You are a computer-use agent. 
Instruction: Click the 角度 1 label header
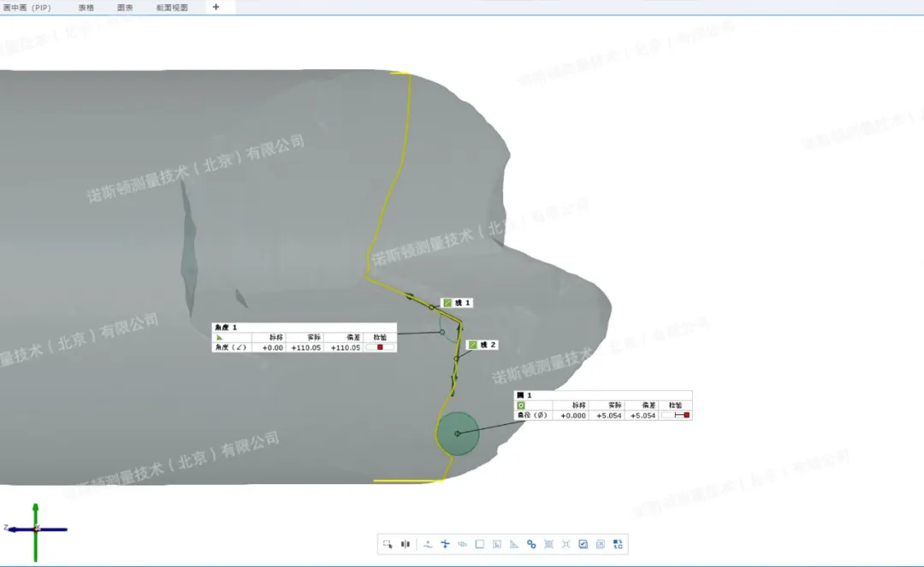click(x=226, y=328)
